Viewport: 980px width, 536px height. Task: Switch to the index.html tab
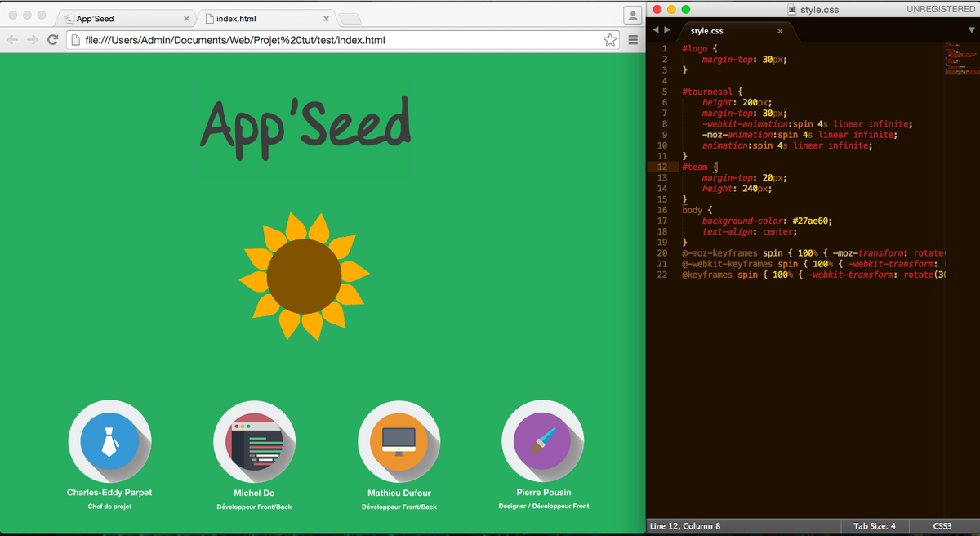(265, 18)
